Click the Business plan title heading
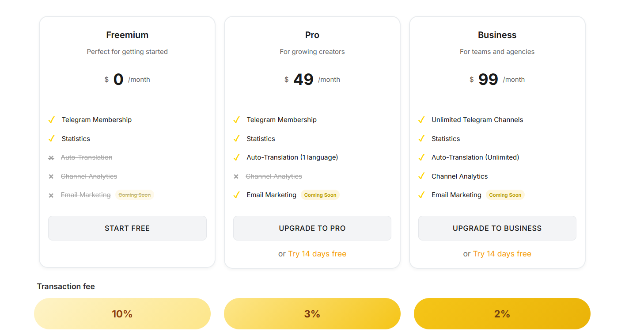The image size is (644, 336). pyautogui.click(x=497, y=35)
